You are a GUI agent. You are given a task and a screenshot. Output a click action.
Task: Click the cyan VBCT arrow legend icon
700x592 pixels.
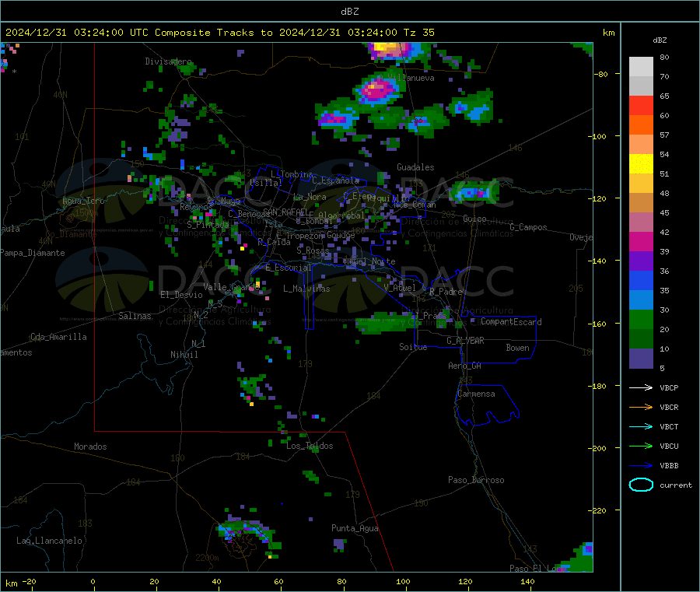(641, 426)
